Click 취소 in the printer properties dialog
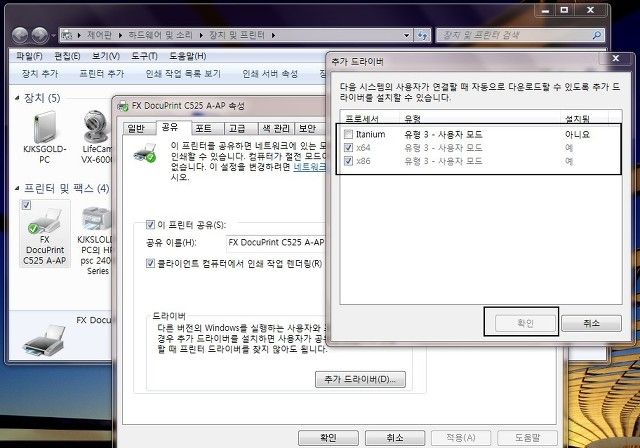Viewport: 640px width, 448px height. pos(395,438)
